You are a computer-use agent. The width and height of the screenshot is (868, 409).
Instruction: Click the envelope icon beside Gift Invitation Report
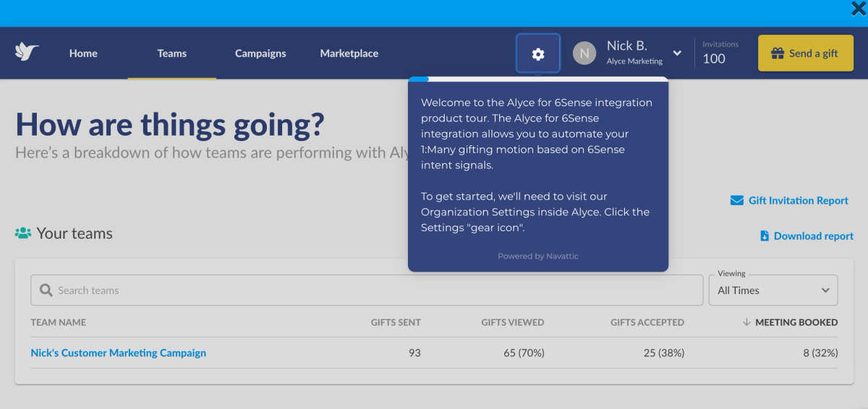tap(737, 200)
